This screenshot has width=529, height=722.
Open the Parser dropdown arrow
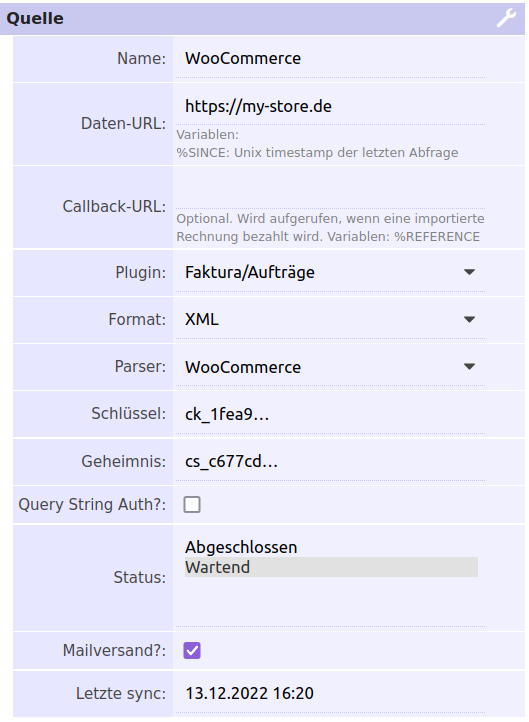469,367
